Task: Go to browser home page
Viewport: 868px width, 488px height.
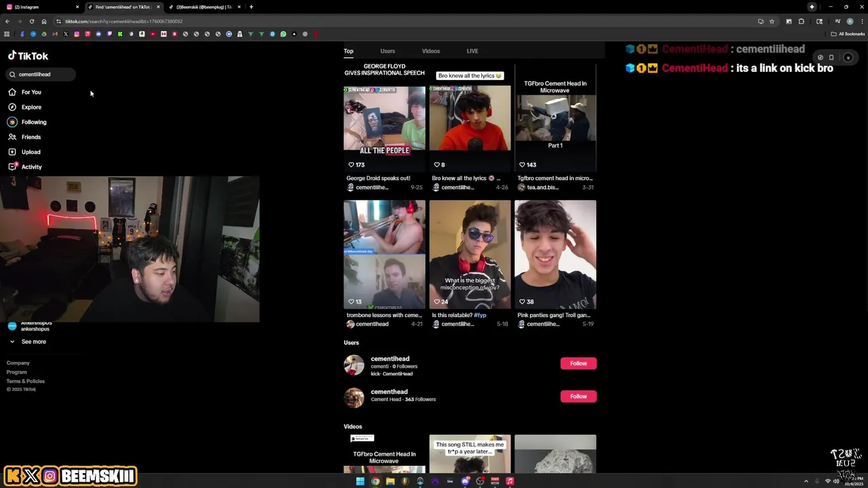Action: (44, 21)
